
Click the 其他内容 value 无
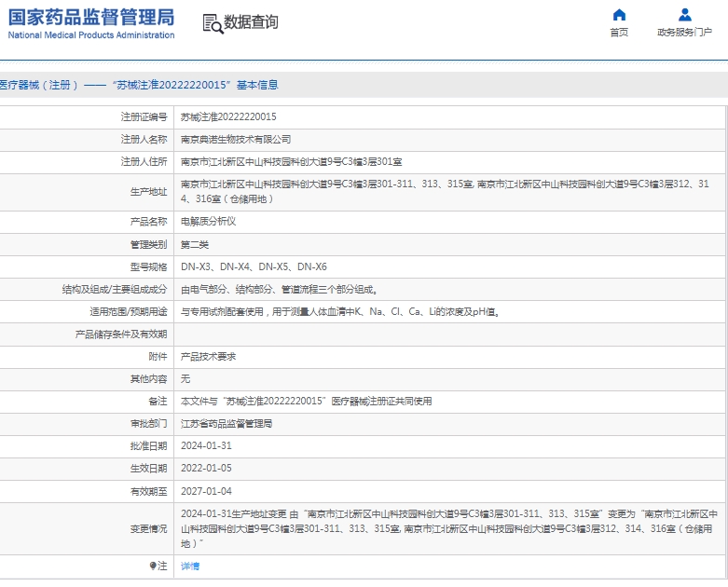pyautogui.click(x=185, y=378)
